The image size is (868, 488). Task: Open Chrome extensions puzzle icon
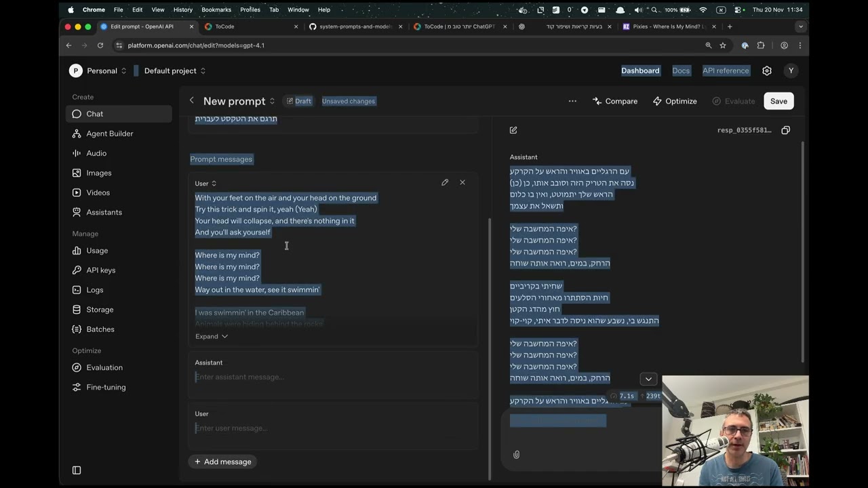click(761, 45)
